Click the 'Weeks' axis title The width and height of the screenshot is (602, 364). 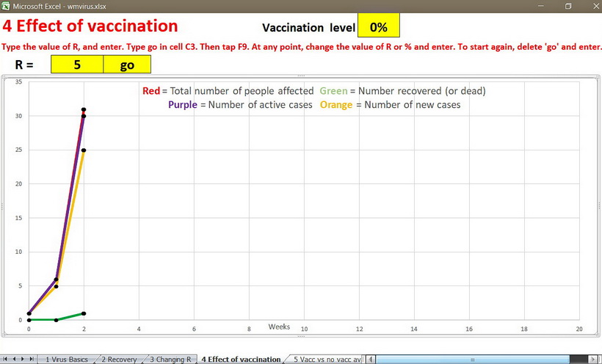click(x=279, y=326)
